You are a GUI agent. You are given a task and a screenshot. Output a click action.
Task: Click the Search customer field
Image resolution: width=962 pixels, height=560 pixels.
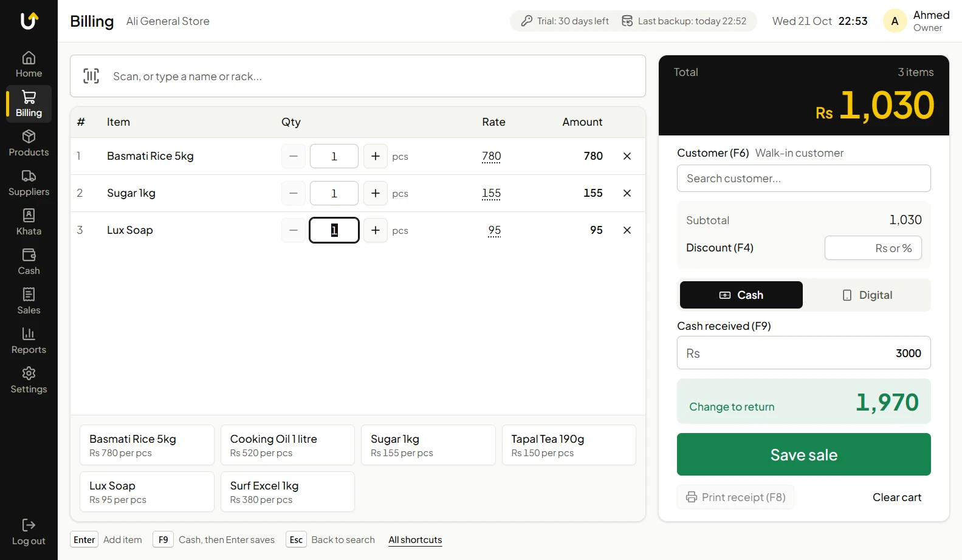(804, 179)
